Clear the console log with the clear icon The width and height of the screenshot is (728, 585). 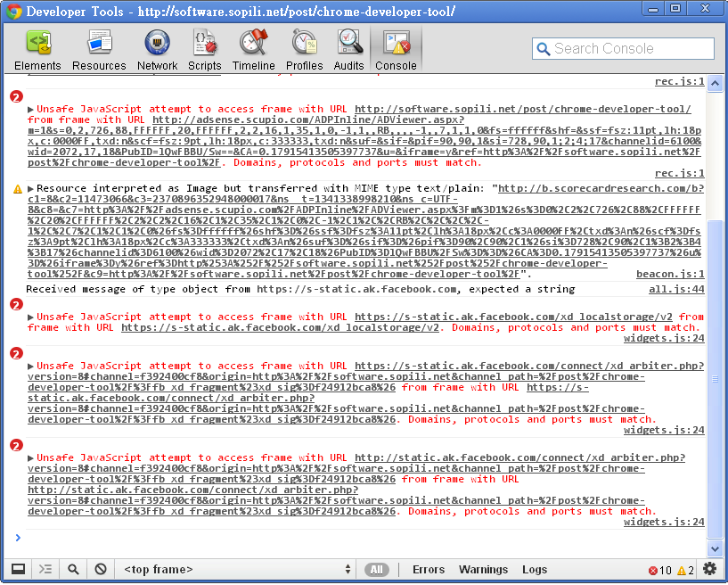click(x=101, y=570)
